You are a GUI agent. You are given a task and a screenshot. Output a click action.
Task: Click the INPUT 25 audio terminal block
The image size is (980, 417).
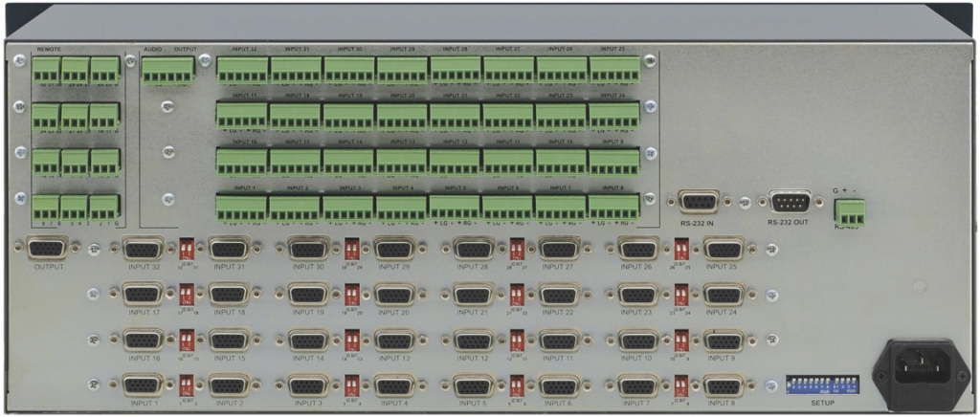click(x=614, y=70)
